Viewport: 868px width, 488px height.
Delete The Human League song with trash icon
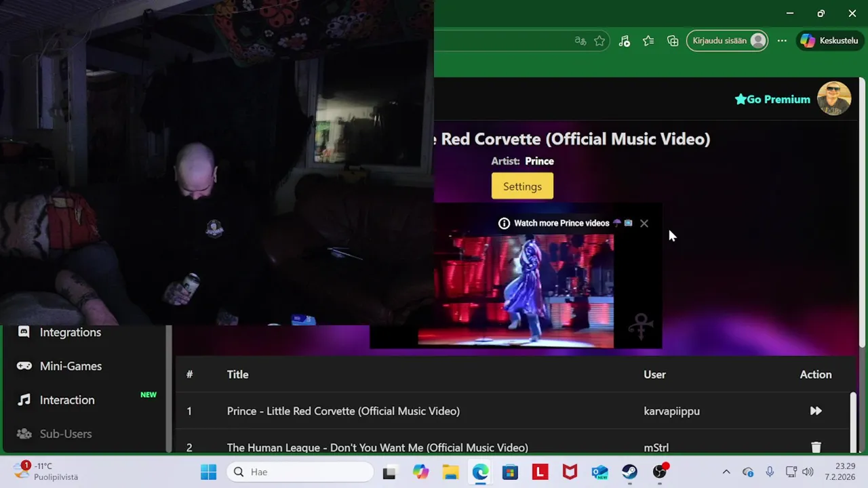816,447
